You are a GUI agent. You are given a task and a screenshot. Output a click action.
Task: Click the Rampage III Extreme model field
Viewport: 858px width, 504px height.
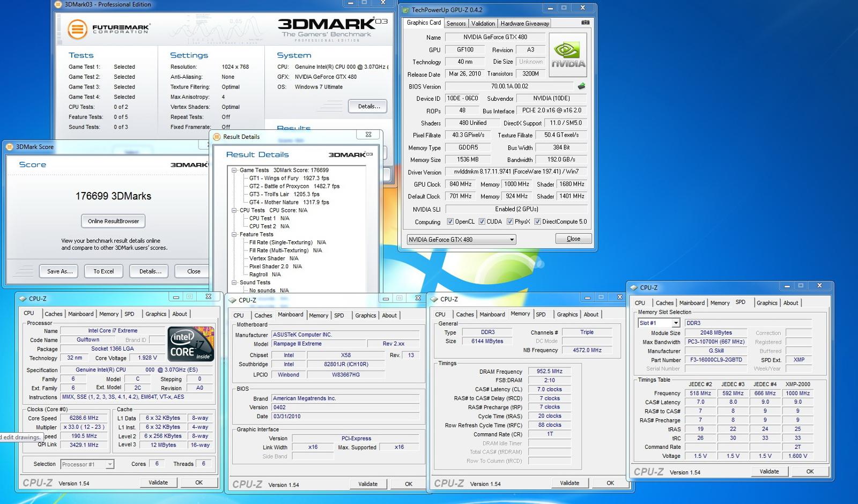[319, 344]
